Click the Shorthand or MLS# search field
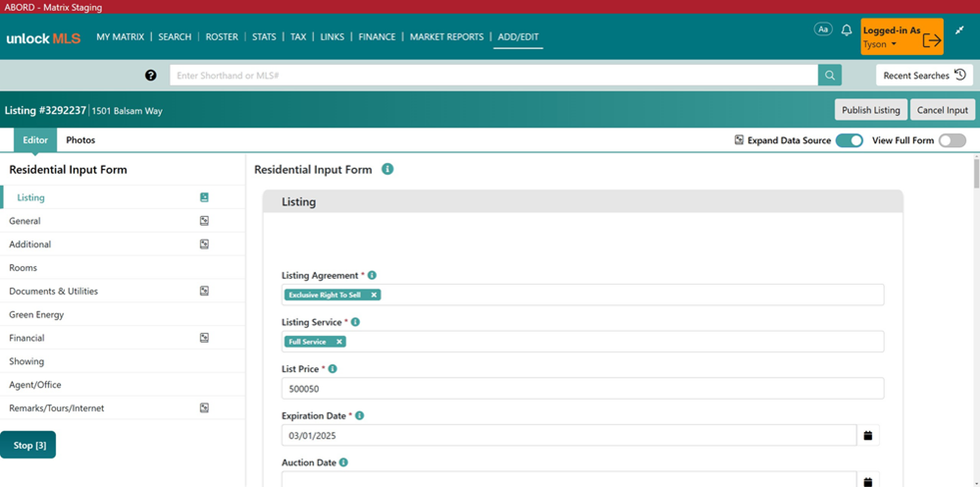This screenshot has height=487, width=980. coord(493,75)
